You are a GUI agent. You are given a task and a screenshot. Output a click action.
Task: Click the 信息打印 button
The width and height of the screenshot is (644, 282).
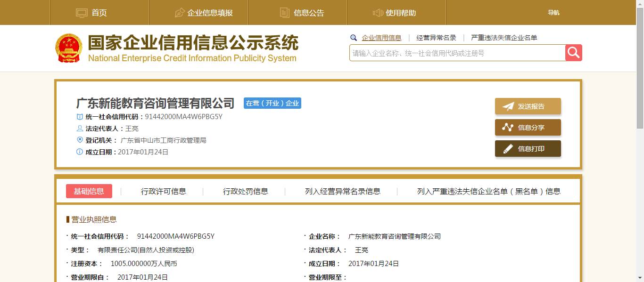point(528,149)
